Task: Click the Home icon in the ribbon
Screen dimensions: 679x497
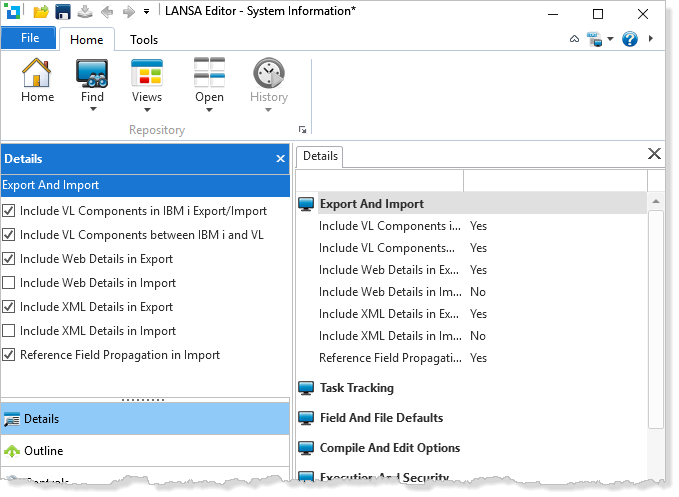Action: [37, 74]
